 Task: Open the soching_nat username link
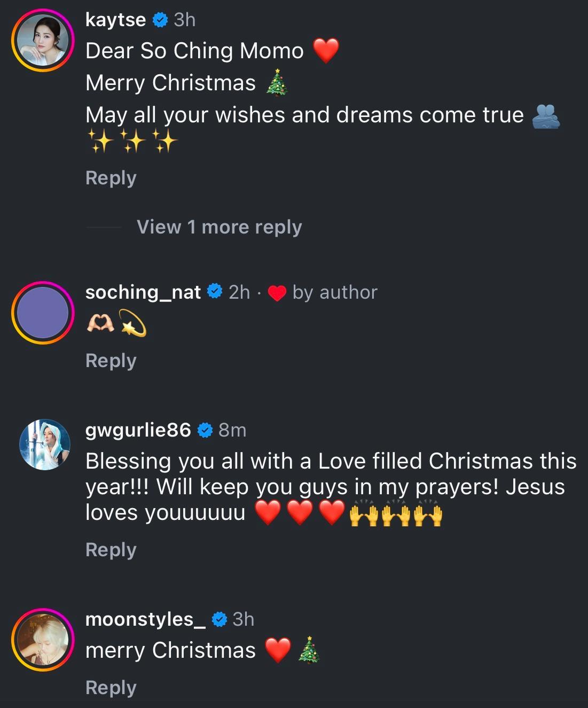143,292
